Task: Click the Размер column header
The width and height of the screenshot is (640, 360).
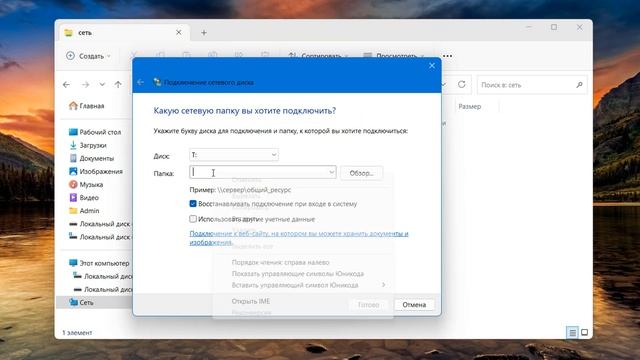Action: (469, 106)
